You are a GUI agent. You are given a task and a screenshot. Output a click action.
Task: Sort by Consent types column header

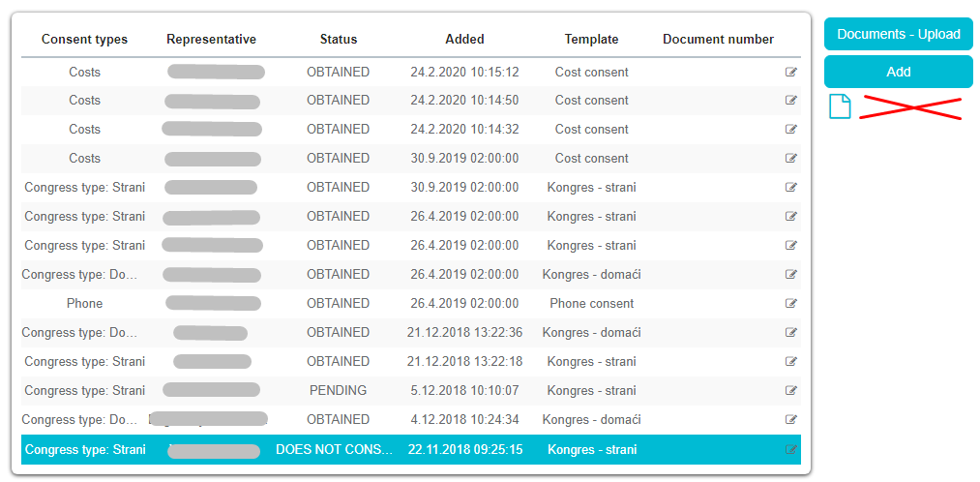(84, 40)
